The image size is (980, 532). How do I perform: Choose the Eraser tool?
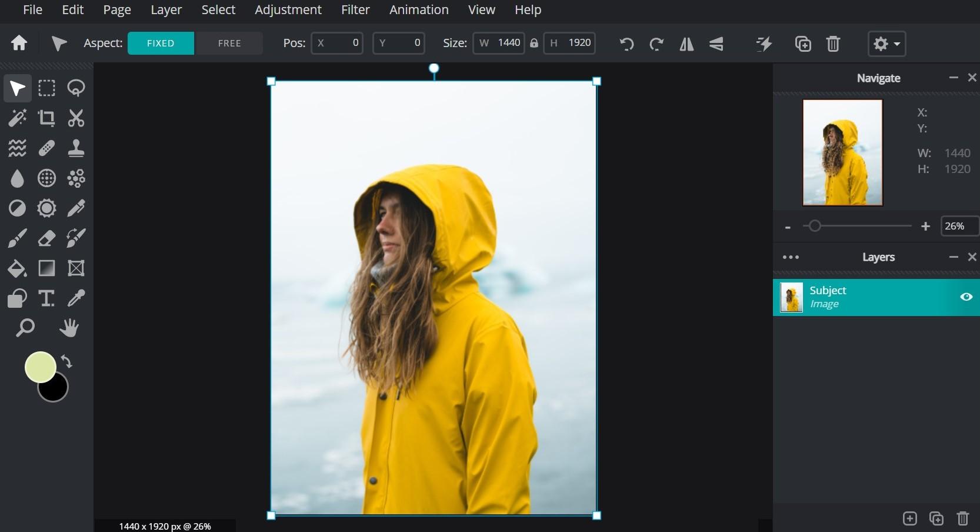[46, 238]
